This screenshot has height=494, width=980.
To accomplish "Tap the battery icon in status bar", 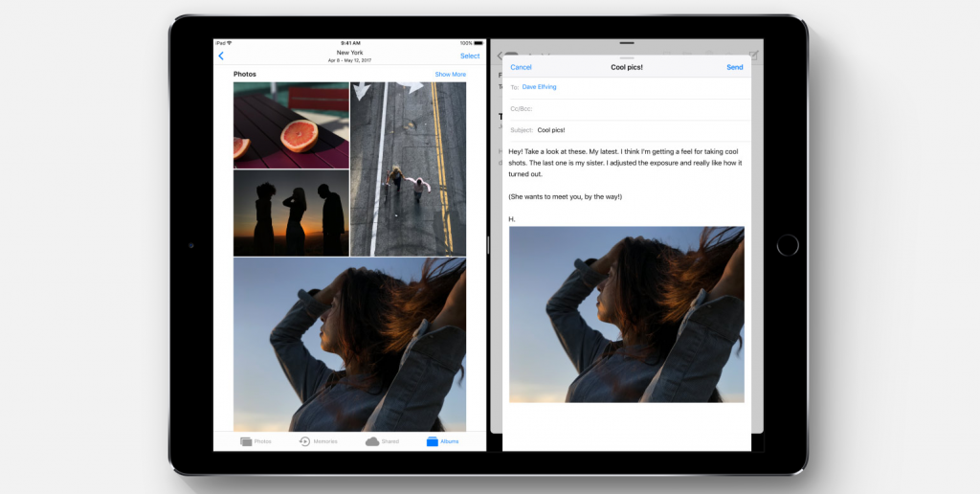I will [x=479, y=43].
